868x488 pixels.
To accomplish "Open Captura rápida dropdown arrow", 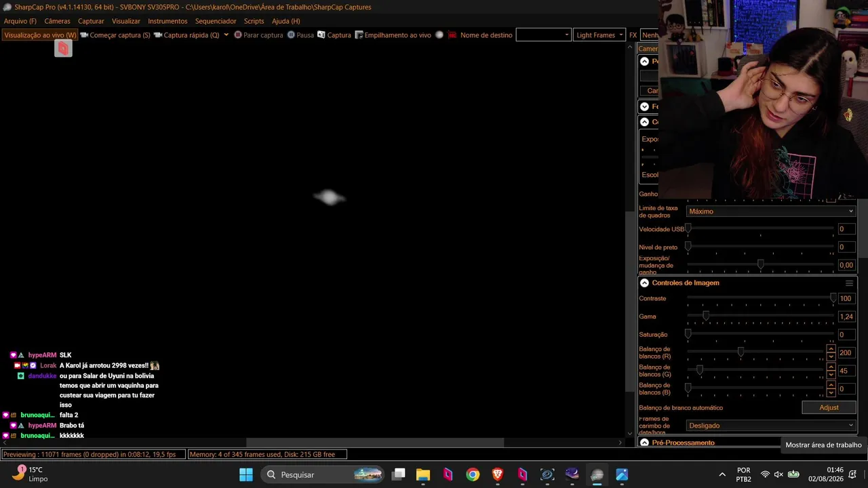I will pyautogui.click(x=226, y=35).
